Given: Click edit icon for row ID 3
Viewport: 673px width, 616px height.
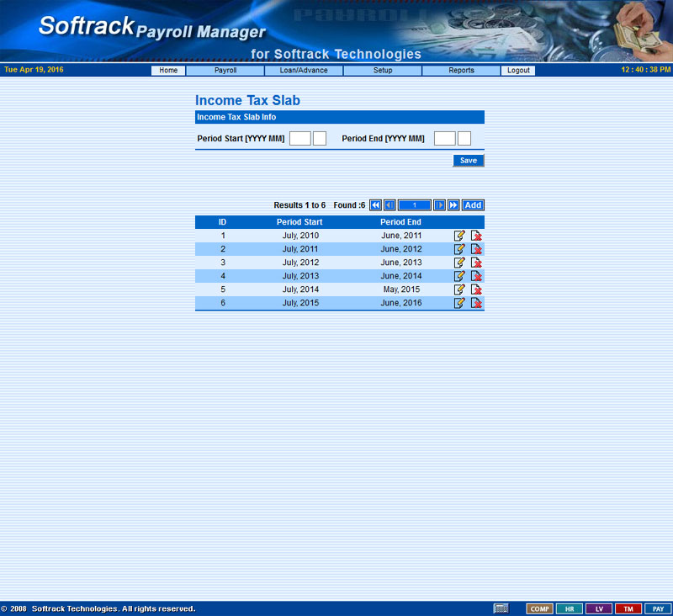Looking at the screenshot, I should [459, 263].
